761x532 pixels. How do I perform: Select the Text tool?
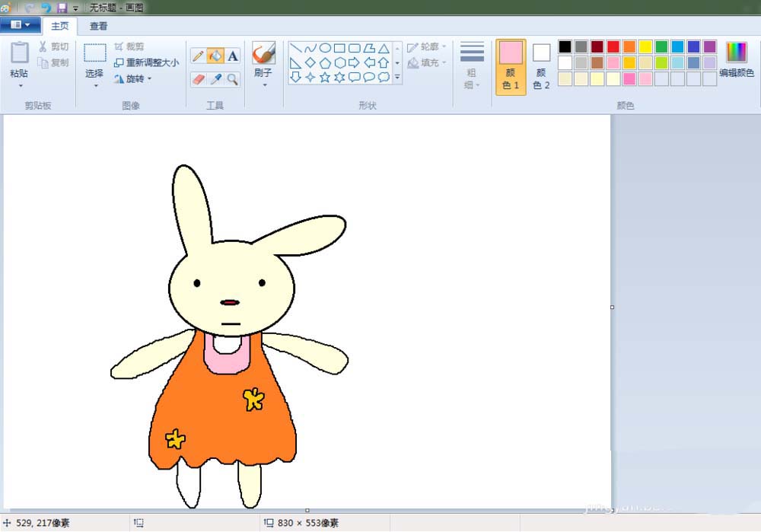coord(233,56)
